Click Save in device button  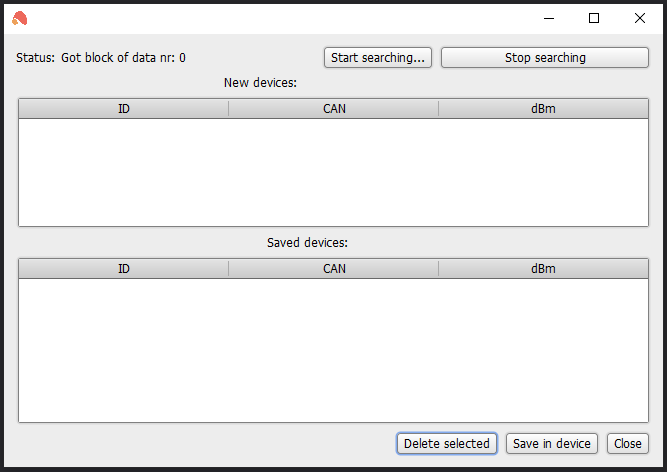point(552,444)
